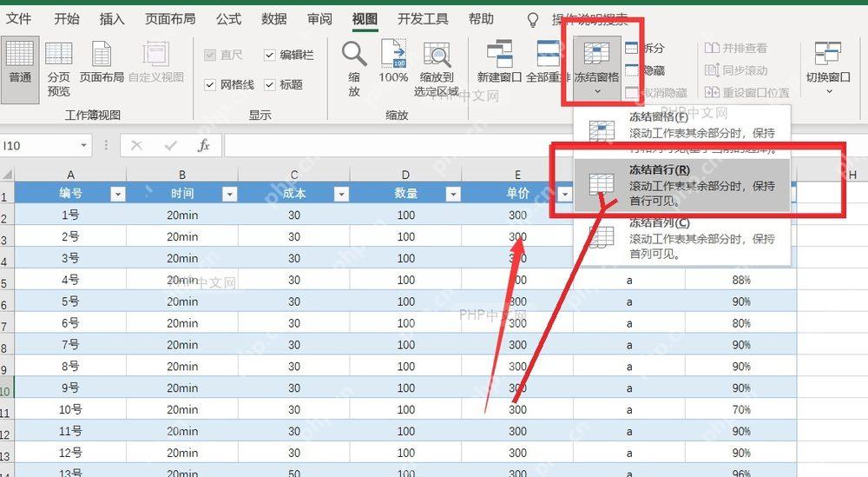Viewport: 868px width, 477px height.
Task: Click the 88% cell in row 5
Action: (x=741, y=280)
